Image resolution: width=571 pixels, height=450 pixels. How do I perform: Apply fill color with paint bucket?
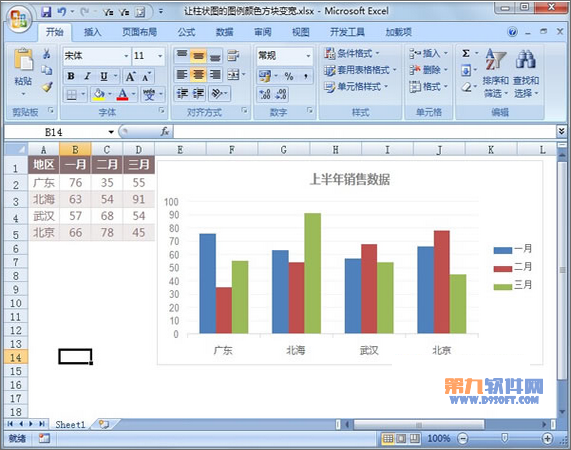tap(99, 95)
